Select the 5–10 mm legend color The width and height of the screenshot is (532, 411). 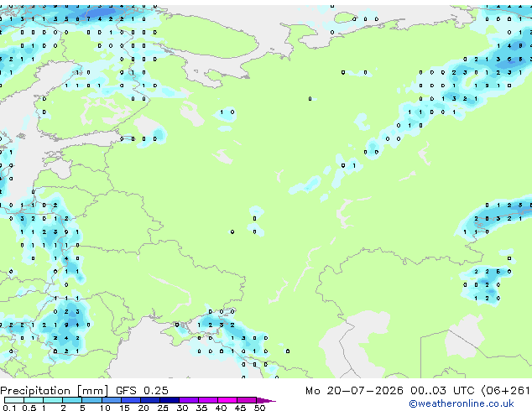(91, 400)
